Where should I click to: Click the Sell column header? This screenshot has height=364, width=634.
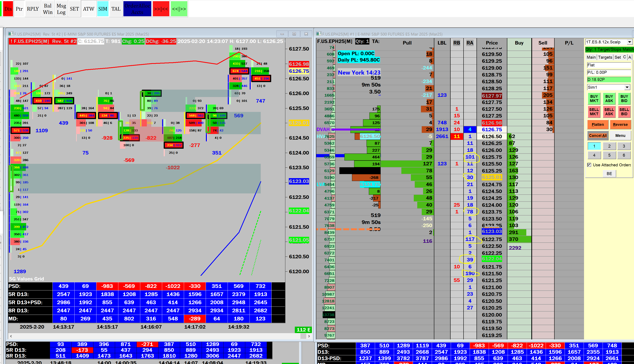coord(543,43)
